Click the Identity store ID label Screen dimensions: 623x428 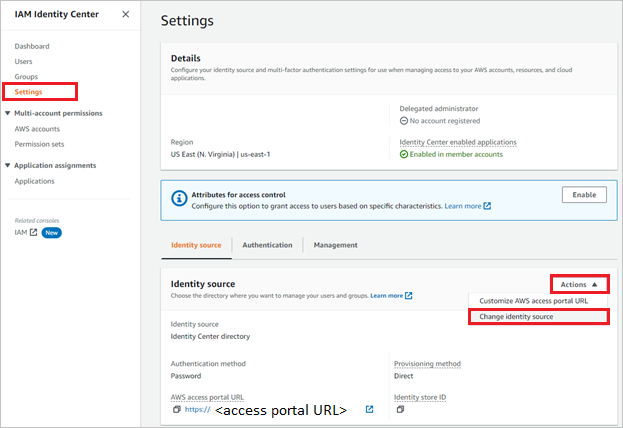pyautogui.click(x=420, y=397)
